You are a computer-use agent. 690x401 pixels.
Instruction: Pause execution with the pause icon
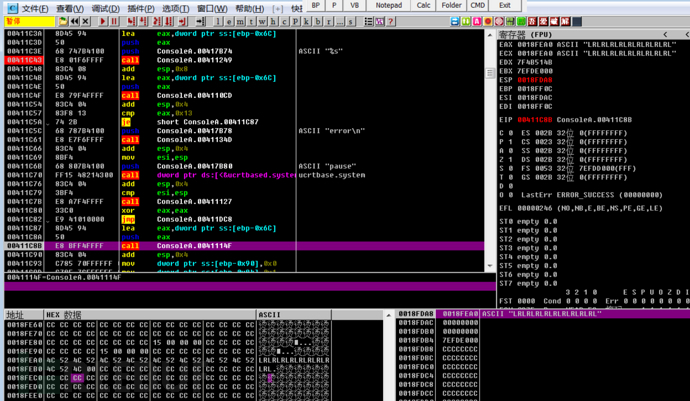click(115, 21)
